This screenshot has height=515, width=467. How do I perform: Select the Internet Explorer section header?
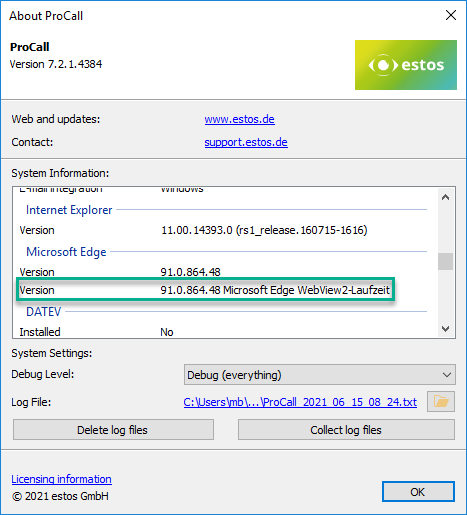(x=69, y=210)
